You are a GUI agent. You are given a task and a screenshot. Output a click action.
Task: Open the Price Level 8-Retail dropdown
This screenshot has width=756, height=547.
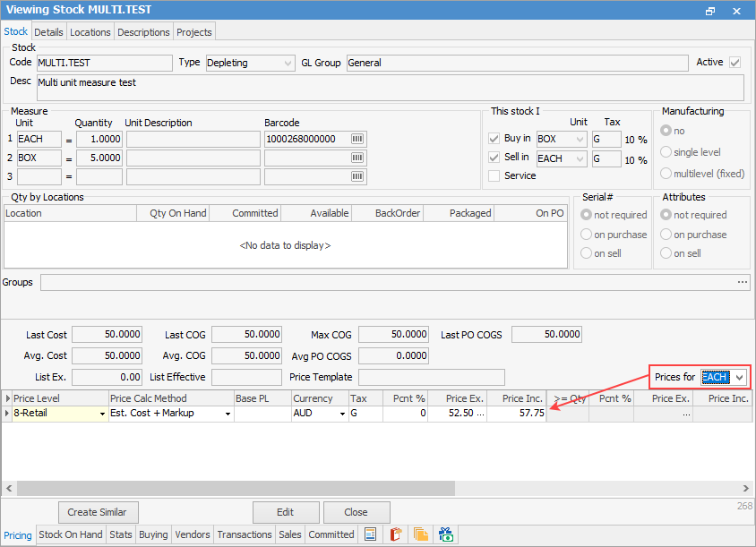[x=100, y=414]
